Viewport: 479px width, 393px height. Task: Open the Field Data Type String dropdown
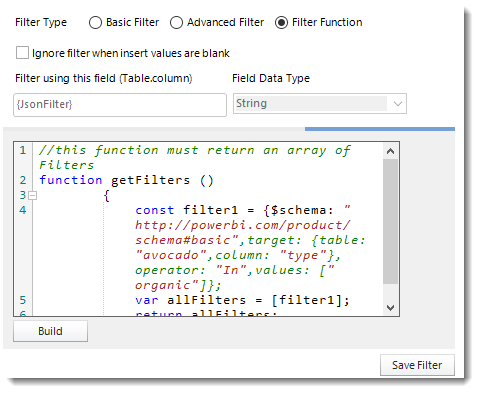coord(320,104)
